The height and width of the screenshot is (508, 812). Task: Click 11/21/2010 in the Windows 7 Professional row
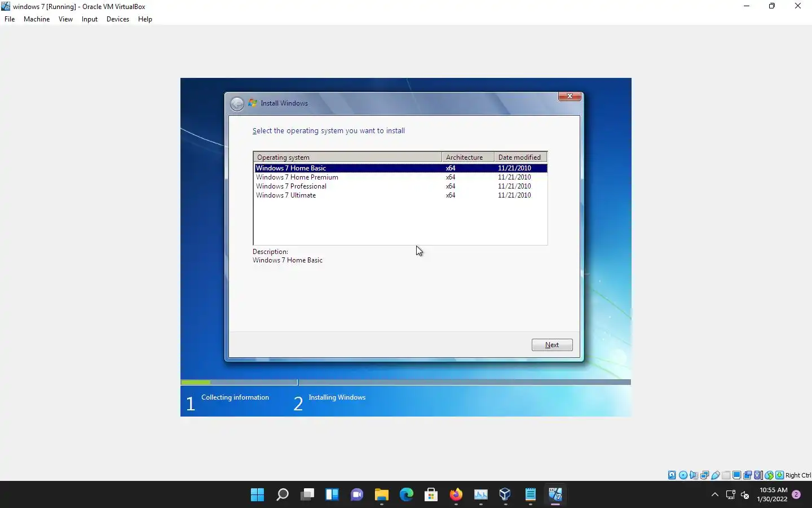pyautogui.click(x=514, y=186)
